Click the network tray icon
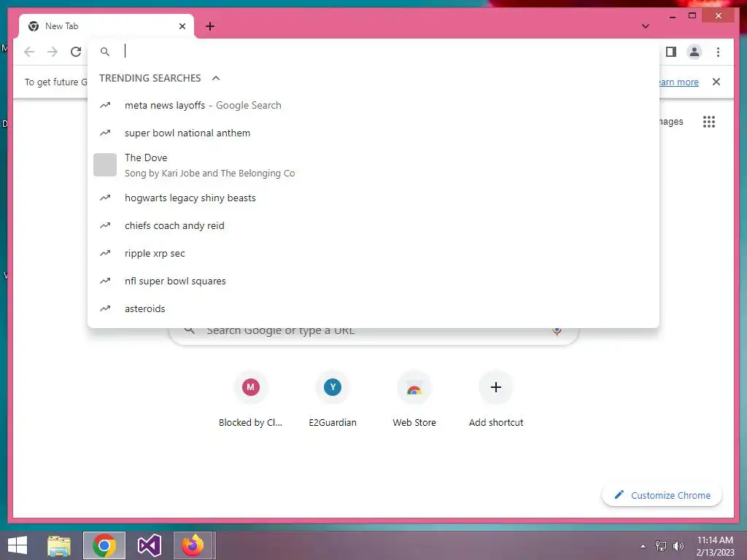This screenshot has height=560, width=747. [661, 546]
